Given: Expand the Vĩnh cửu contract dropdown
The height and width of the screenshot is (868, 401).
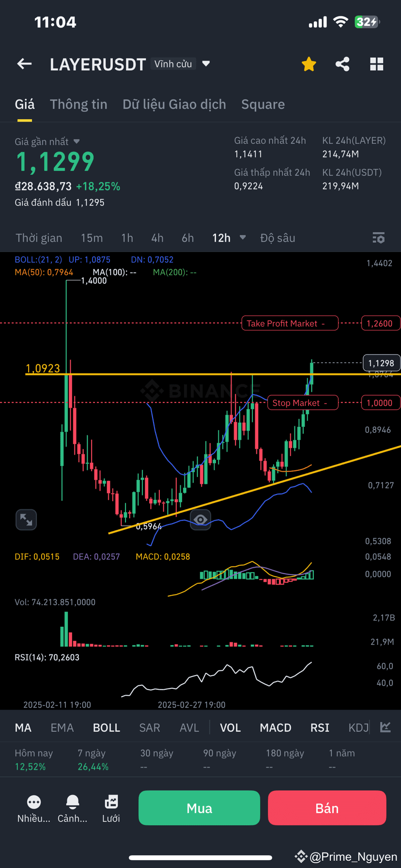Looking at the screenshot, I should 206,64.
